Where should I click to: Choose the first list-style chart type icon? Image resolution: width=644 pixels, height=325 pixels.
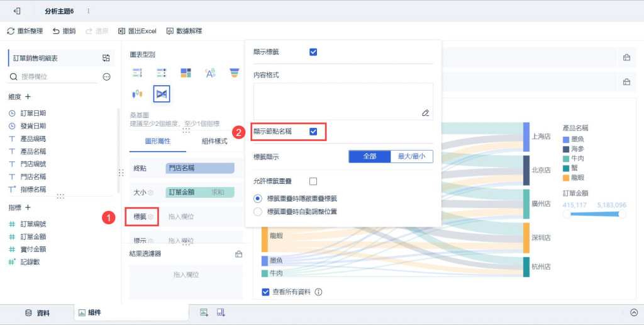tap(137, 73)
